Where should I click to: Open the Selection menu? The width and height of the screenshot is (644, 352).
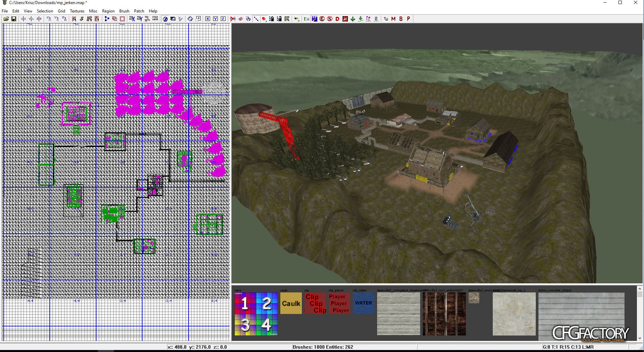pos(45,11)
